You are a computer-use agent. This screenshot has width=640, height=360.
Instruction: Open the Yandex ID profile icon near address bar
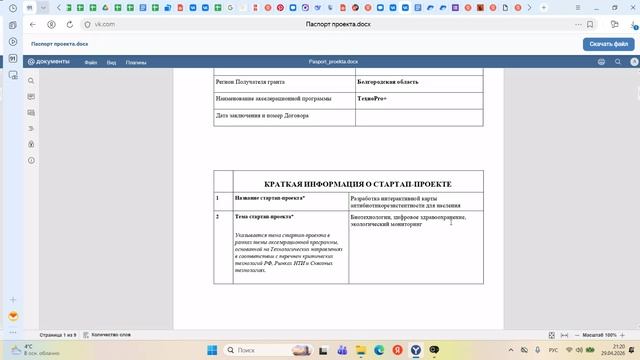tap(51, 24)
